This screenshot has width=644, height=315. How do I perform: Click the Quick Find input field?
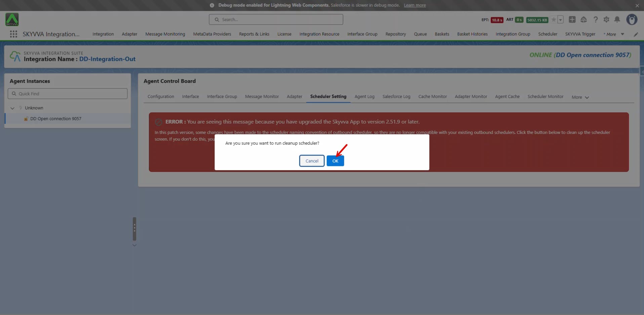click(68, 94)
